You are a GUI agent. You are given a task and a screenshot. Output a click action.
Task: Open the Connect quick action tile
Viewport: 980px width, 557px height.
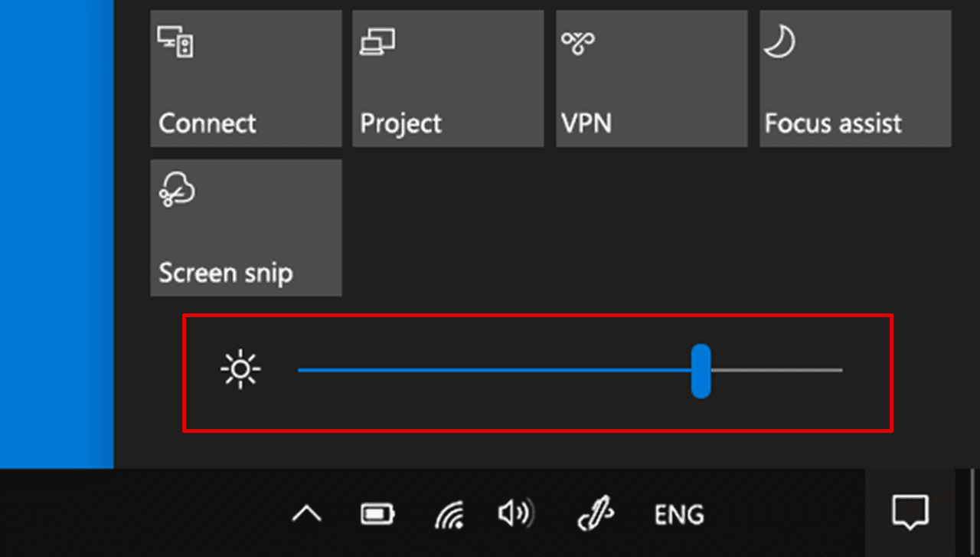click(x=246, y=78)
